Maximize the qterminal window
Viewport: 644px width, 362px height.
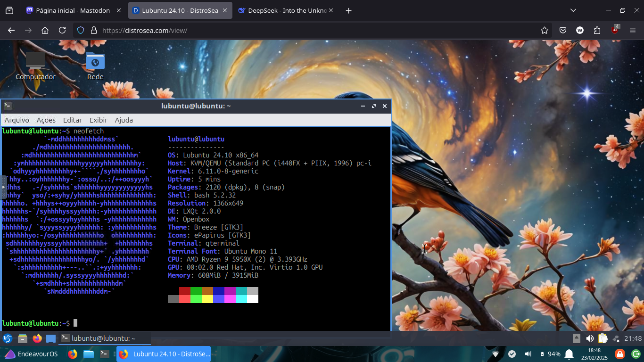374,106
